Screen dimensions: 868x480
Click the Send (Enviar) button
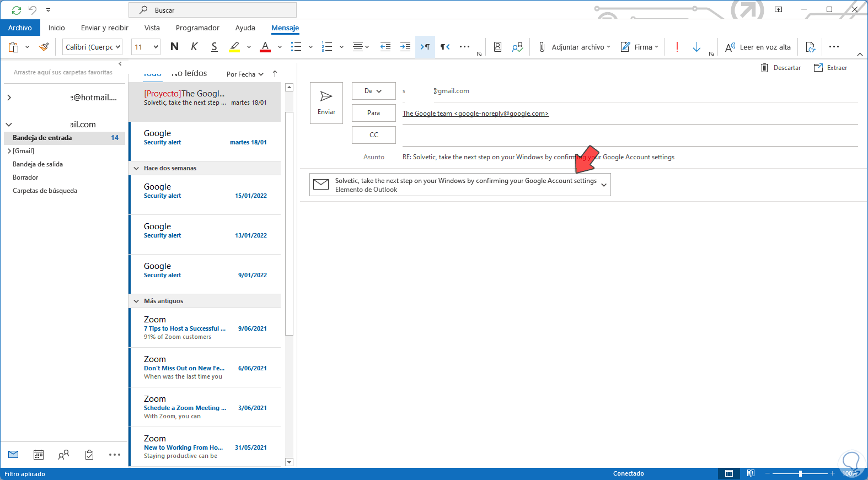pyautogui.click(x=326, y=103)
